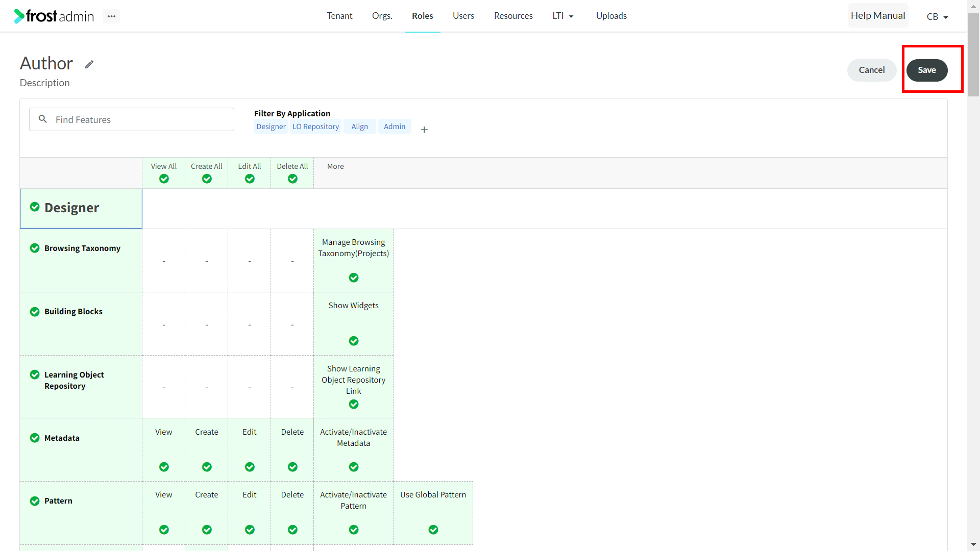Toggle Pattern row check icon
The image size is (980, 551).
coord(35,501)
